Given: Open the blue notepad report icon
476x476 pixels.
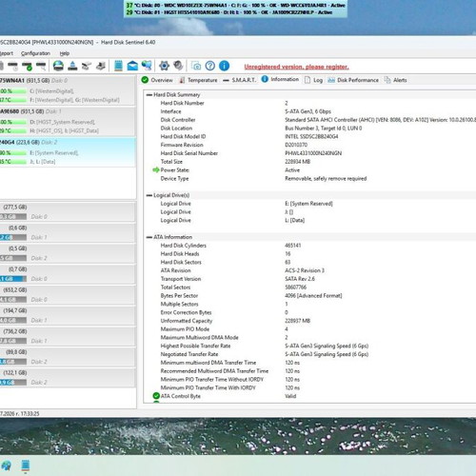Looking at the screenshot, I should coord(118,66).
